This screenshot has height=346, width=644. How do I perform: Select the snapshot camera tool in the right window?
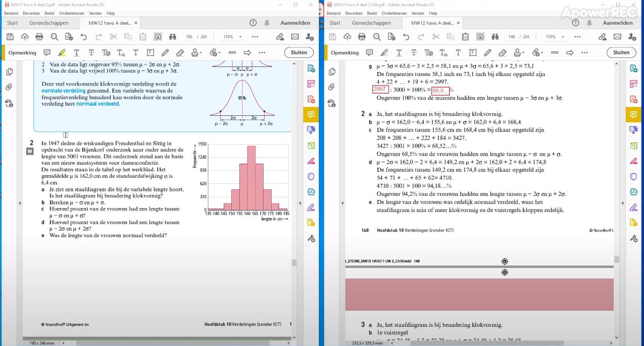click(480, 37)
